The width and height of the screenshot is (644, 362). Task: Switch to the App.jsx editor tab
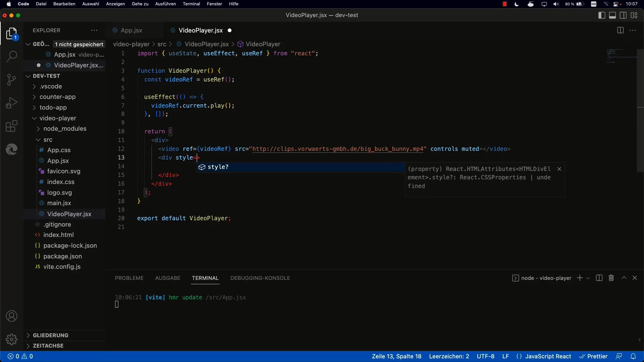131,30
